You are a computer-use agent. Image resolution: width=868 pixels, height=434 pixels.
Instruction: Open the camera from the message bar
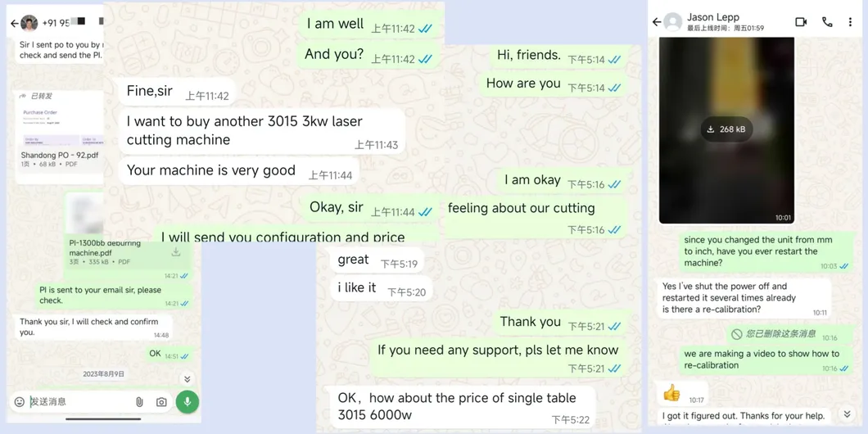point(161,402)
